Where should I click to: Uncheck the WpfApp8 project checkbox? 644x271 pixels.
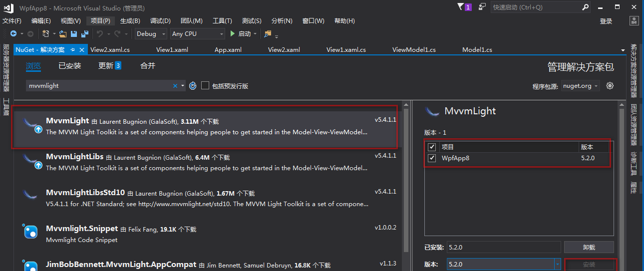tap(432, 158)
